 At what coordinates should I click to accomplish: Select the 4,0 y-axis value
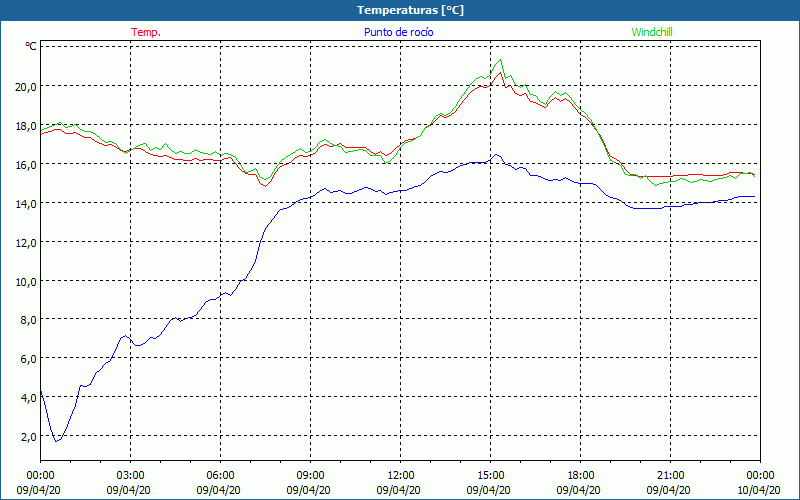(x=29, y=398)
